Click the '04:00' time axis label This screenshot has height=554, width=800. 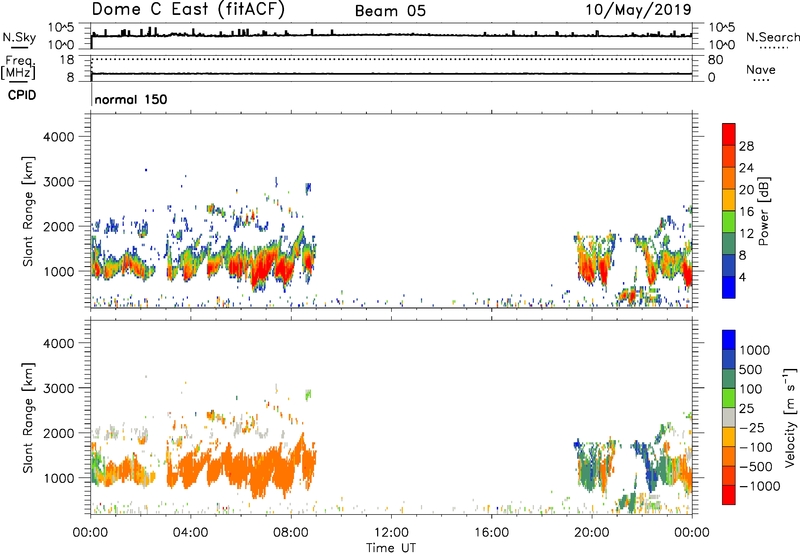click(190, 533)
